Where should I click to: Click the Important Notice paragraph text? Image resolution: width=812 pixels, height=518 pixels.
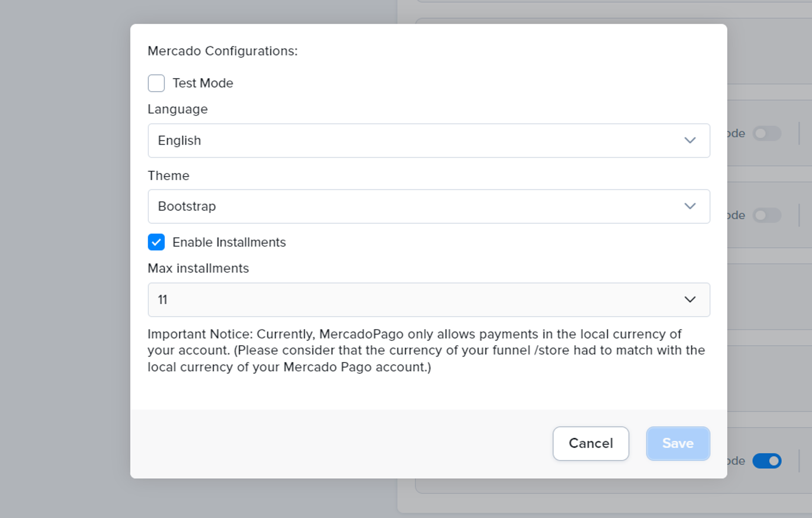[426, 350]
